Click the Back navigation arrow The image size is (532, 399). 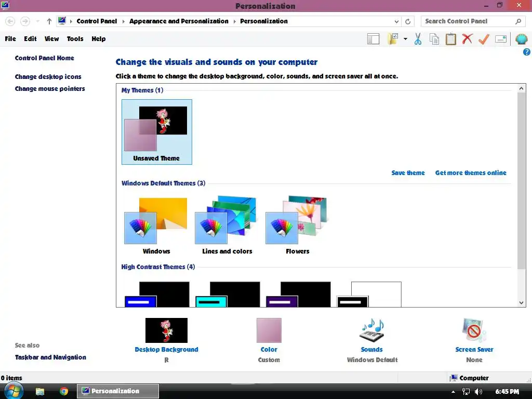click(10, 21)
